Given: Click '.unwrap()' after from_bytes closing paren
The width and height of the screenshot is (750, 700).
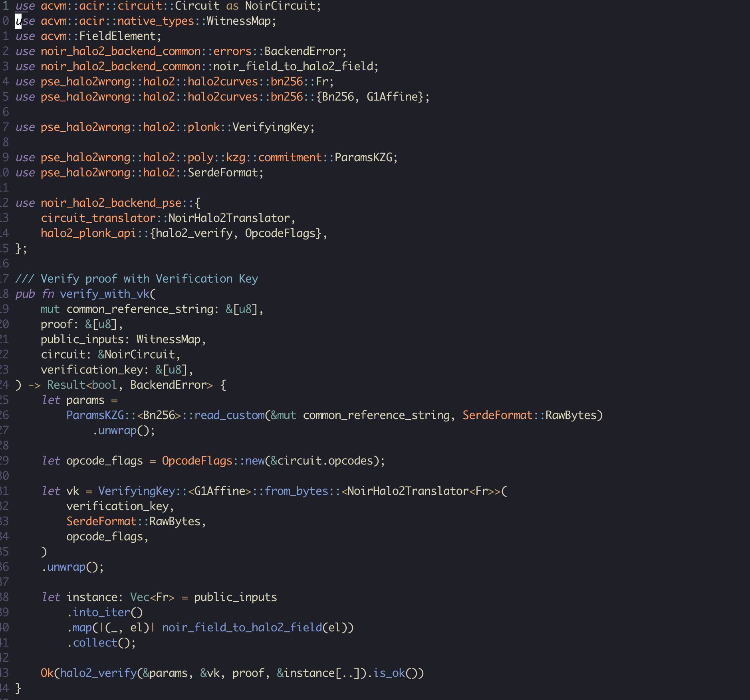Looking at the screenshot, I should coord(69,567).
